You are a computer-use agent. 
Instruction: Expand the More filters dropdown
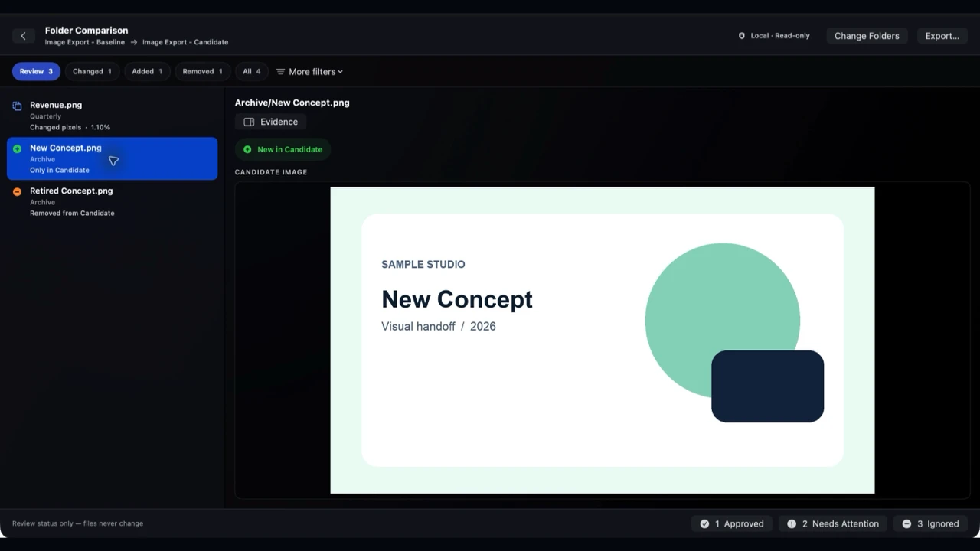click(x=309, y=71)
